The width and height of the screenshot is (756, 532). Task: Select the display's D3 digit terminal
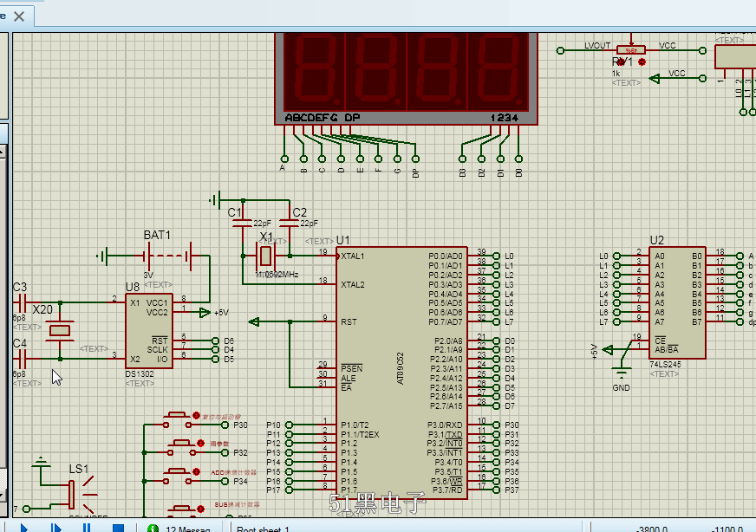click(462, 159)
